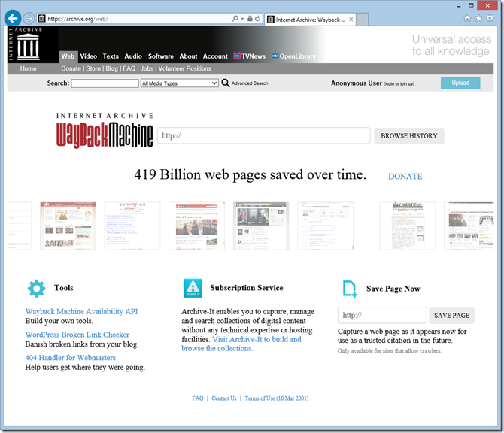Click footer Terms of Use link

coord(277,398)
